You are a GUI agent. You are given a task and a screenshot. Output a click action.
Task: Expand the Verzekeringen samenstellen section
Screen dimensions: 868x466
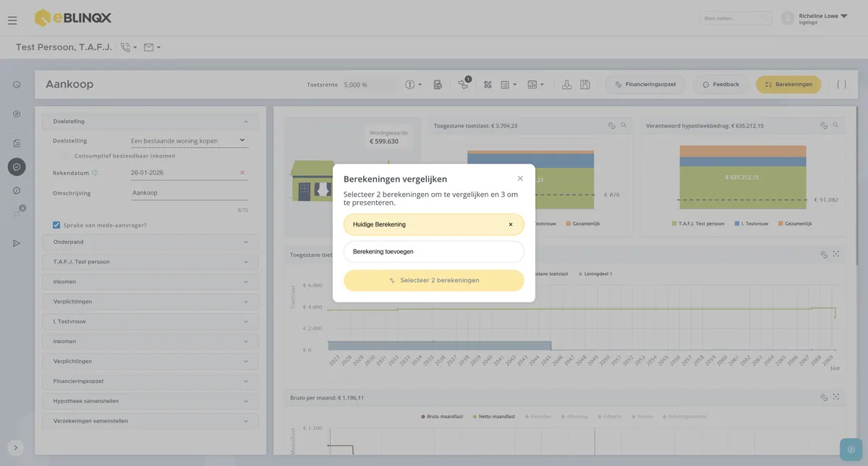pyautogui.click(x=150, y=420)
